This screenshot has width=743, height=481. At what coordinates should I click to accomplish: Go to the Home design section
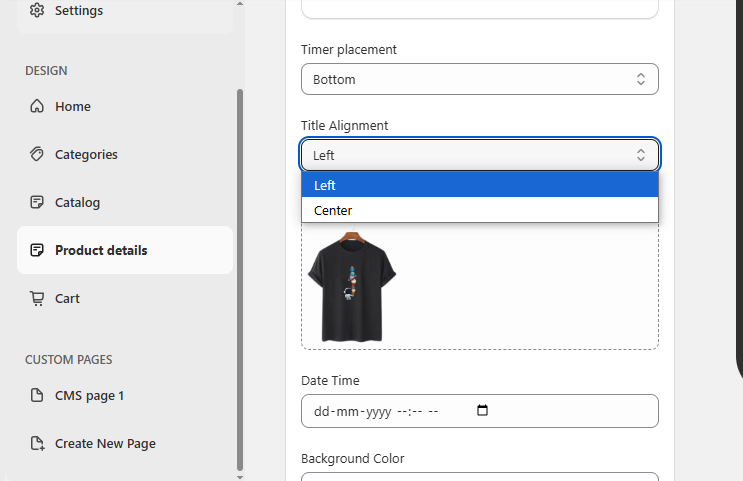(125, 106)
